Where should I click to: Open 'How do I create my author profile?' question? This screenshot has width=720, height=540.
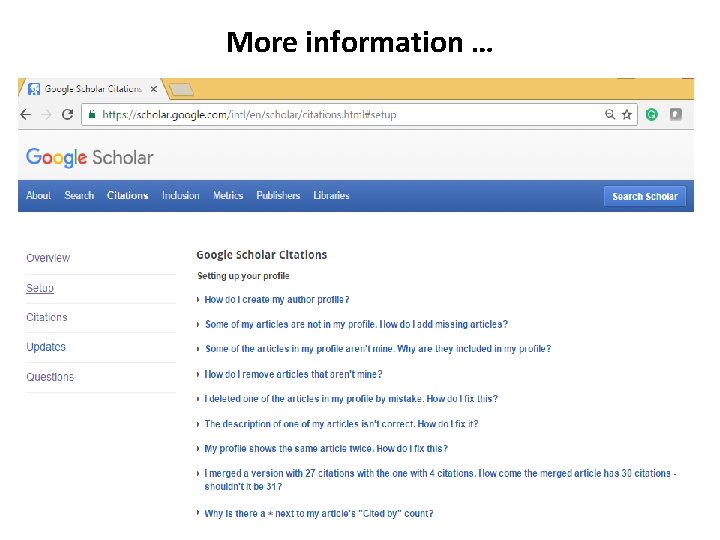tap(277, 300)
